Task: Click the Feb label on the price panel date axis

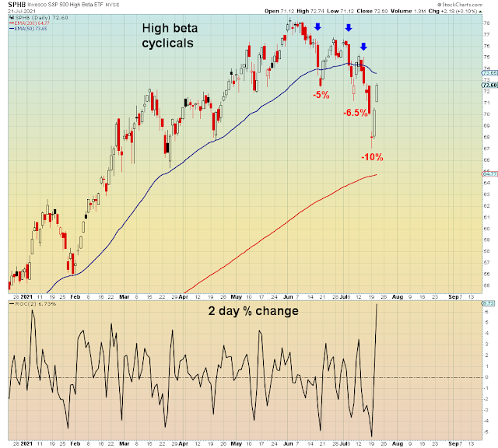Action: tap(75, 297)
